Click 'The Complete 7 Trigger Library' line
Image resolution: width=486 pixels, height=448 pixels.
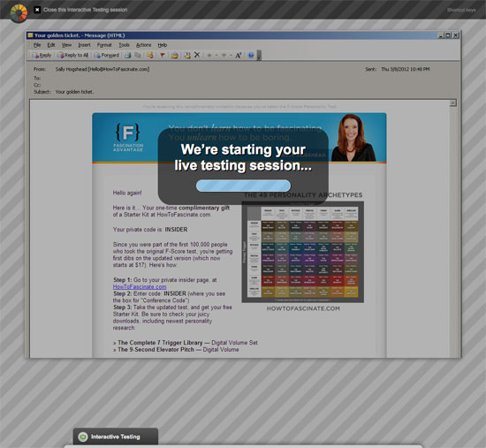click(185, 343)
